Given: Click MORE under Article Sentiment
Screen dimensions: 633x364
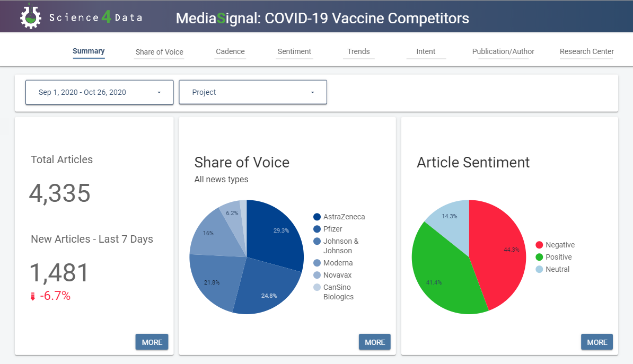Looking at the screenshot, I should 597,342.
